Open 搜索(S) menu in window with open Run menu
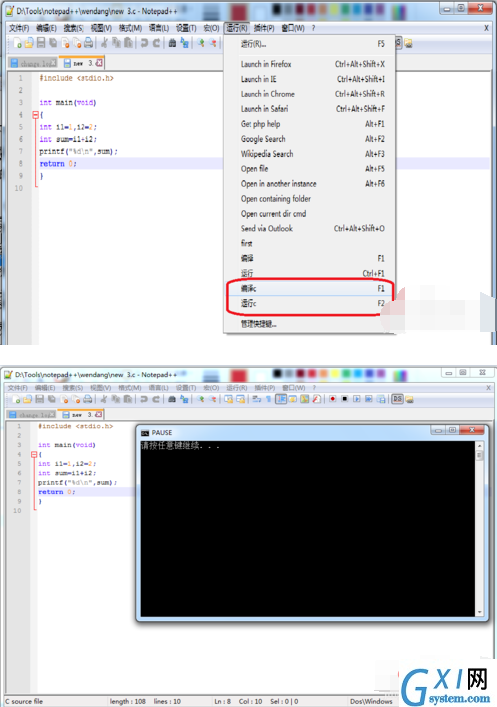This screenshot has width=497, height=707. 74,28
